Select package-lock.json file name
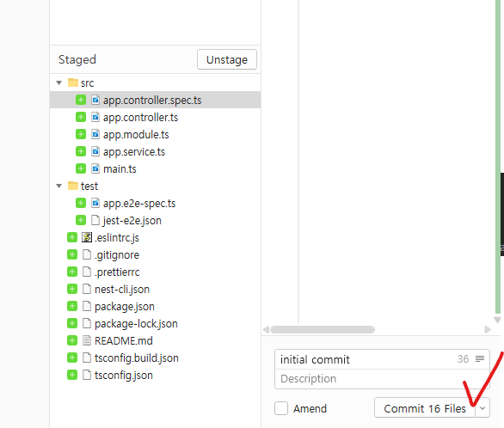This screenshot has height=428, width=504. point(136,324)
